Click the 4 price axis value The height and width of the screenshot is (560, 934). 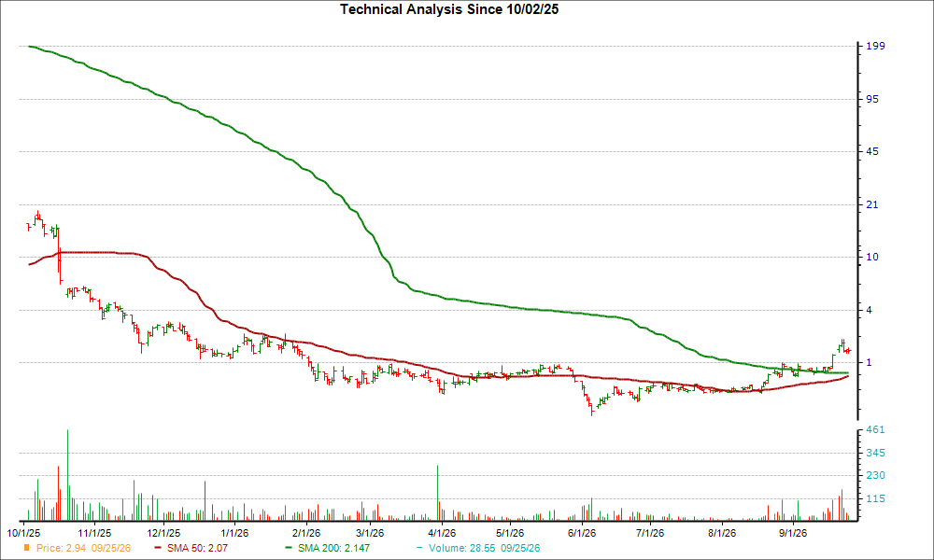[x=869, y=310]
